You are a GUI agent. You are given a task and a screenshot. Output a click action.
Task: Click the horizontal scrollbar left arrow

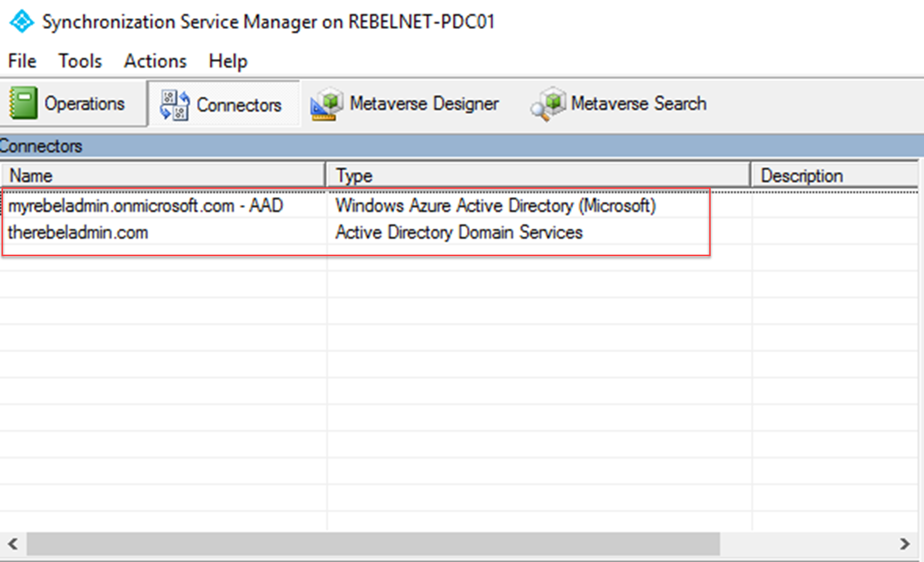pos(13,544)
